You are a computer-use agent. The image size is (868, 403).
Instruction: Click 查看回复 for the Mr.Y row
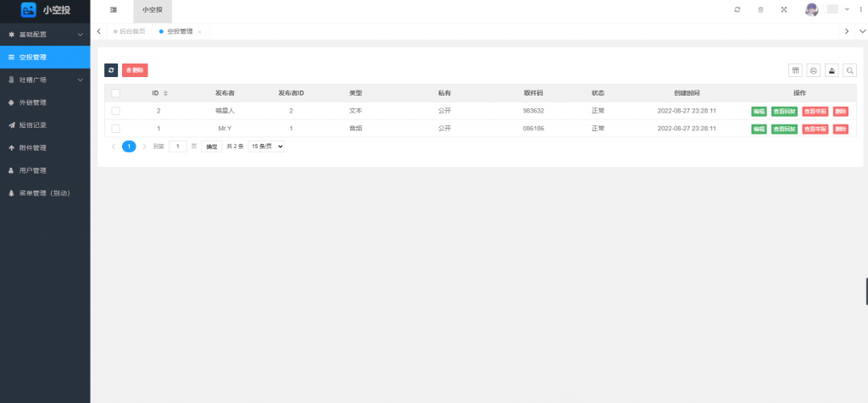point(784,129)
